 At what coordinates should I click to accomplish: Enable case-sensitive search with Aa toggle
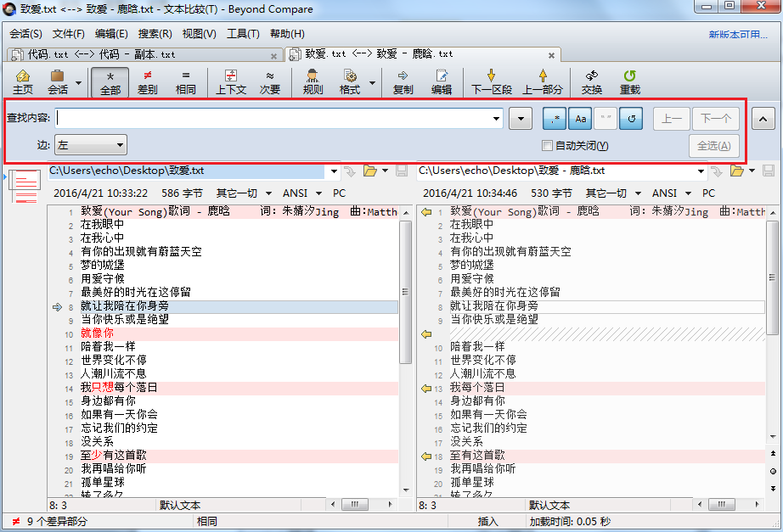pos(580,118)
